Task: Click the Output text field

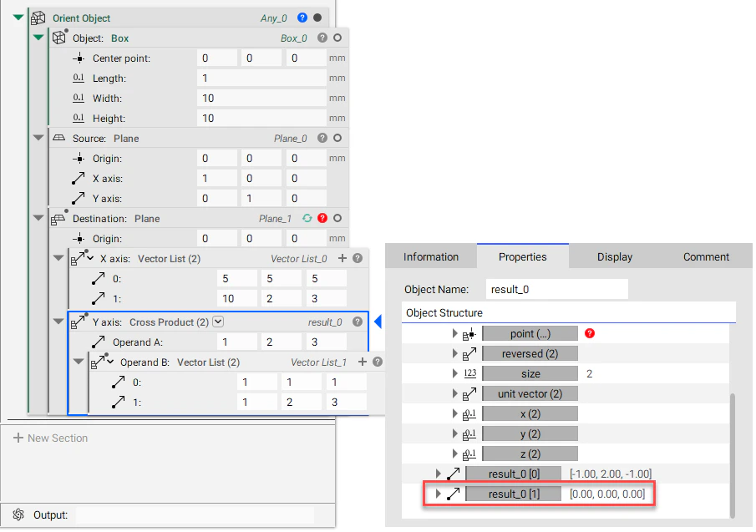Action: click(x=195, y=514)
